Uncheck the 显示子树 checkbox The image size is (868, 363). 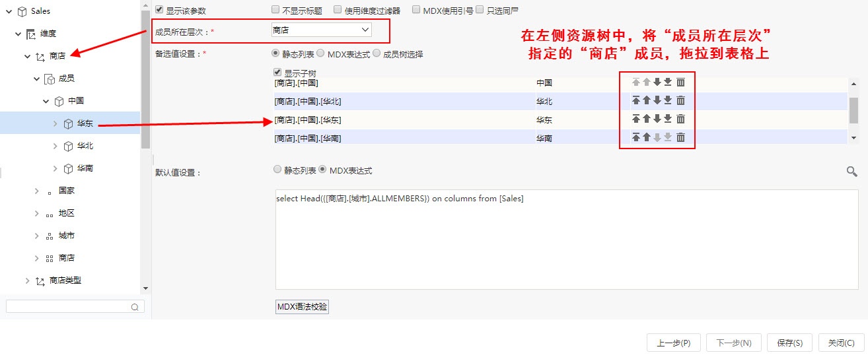point(277,72)
